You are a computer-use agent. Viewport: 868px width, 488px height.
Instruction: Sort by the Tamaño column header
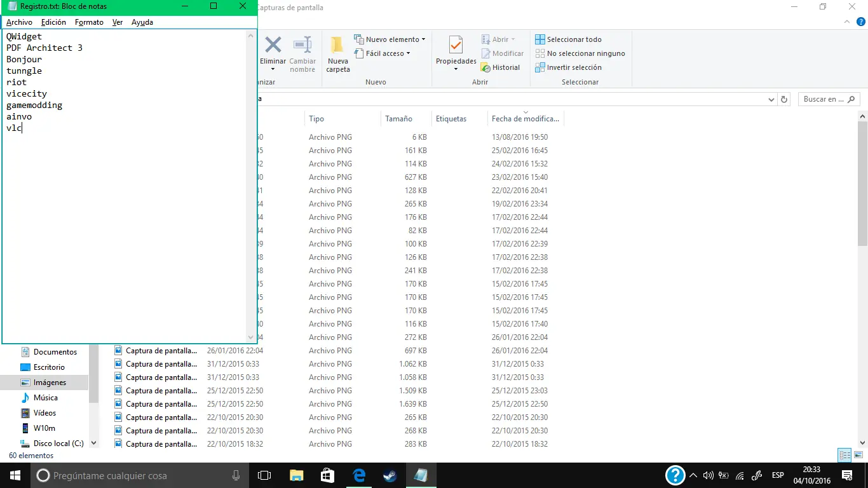[407, 119]
